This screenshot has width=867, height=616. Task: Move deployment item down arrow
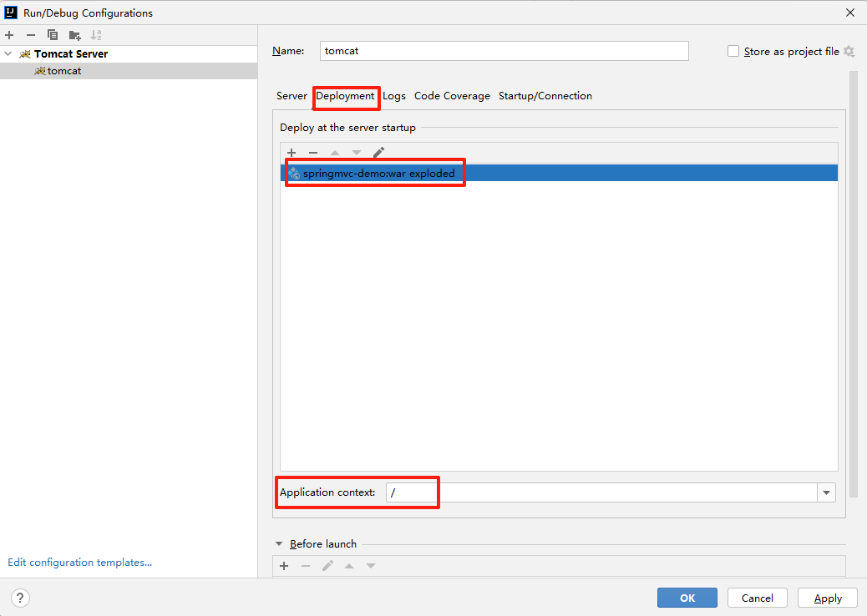(357, 153)
